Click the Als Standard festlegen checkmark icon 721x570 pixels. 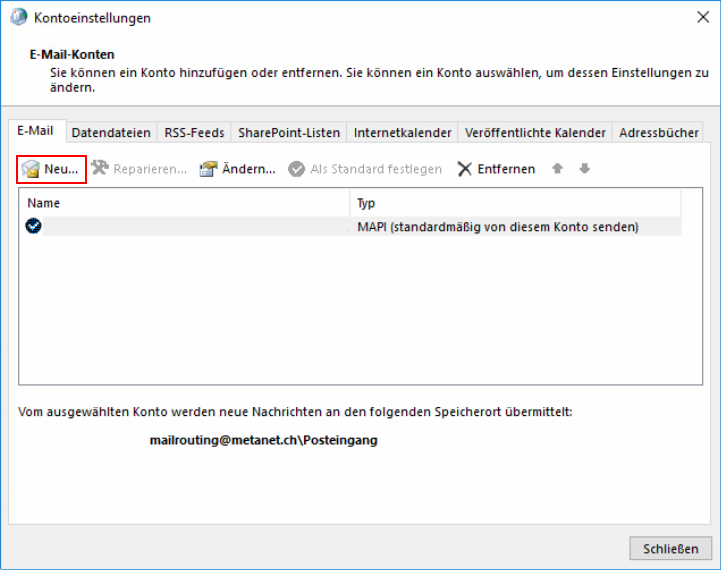(297, 169)
